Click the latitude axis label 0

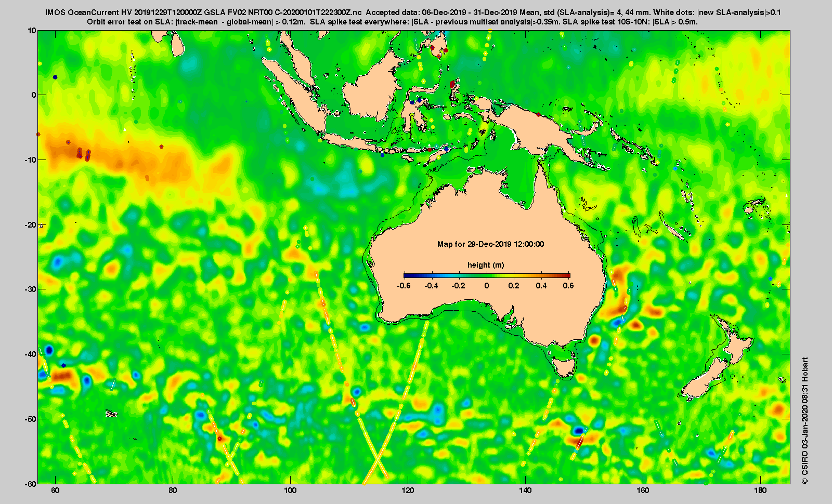click(x=34, y=95)
